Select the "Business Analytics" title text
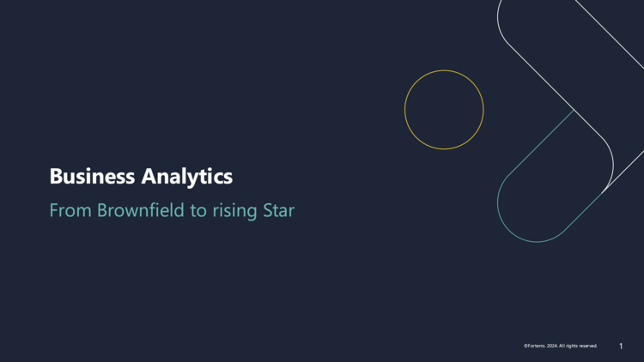 tap(141, 176)
